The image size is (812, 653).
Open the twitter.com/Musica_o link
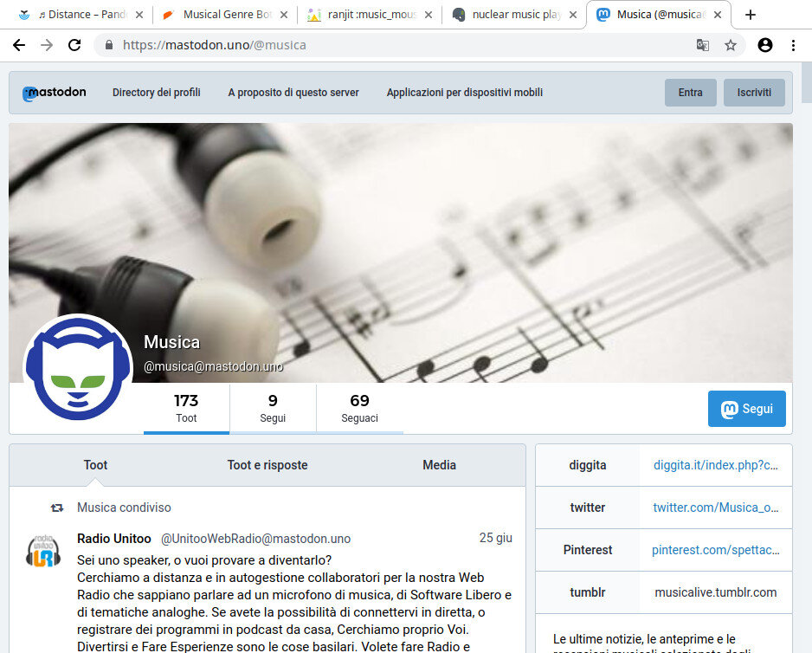(x=714, y=508)
